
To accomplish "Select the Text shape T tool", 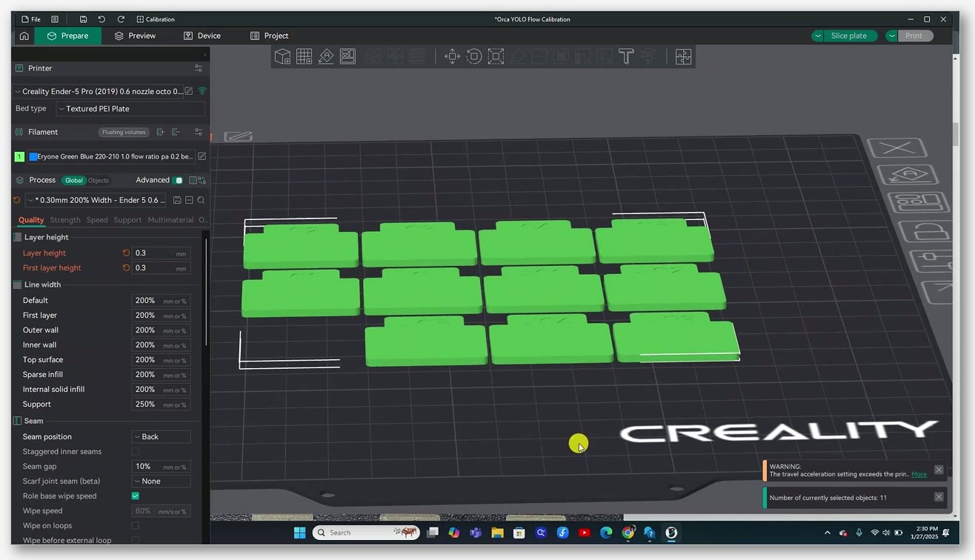I will coord(626,56).
